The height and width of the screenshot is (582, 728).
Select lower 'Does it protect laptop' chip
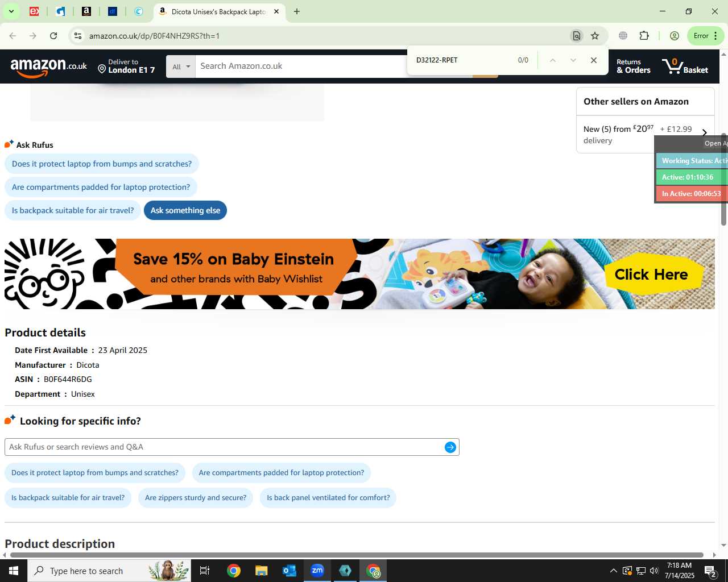pyautogui.click(x=95, y=473)
